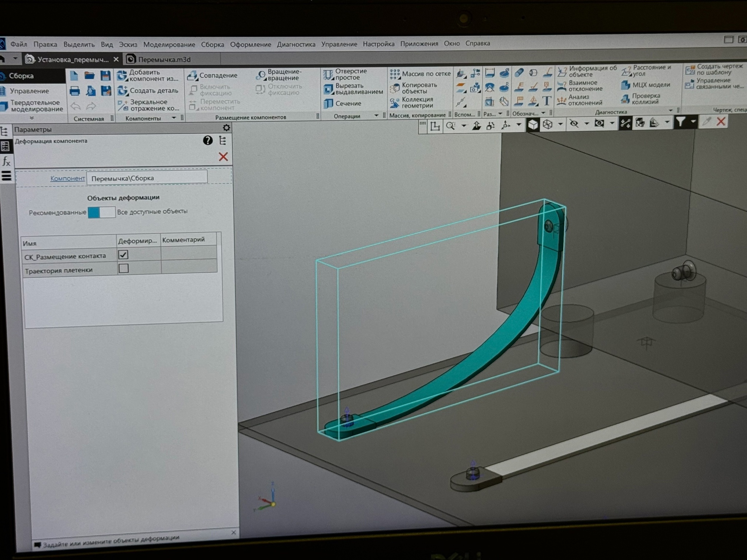Open help for Деформация компонента panel
The image size is (747, 560).
(208, 140)
